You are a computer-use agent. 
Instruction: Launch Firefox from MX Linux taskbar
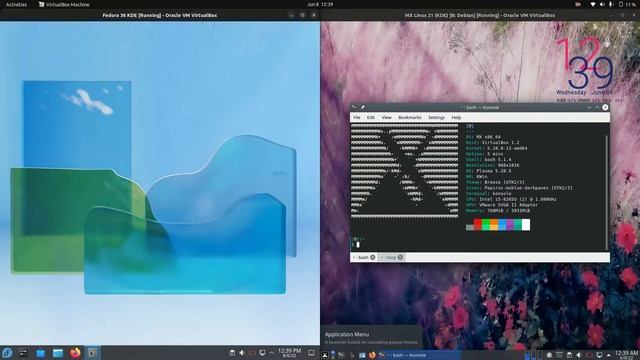tap(372, 355)
